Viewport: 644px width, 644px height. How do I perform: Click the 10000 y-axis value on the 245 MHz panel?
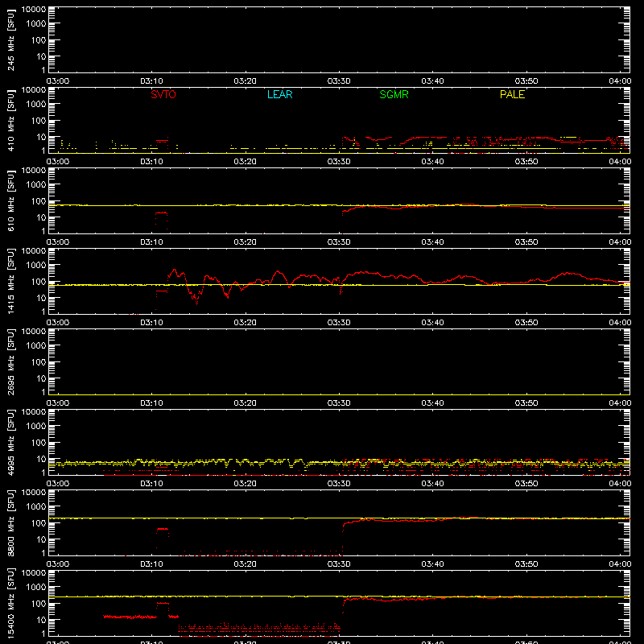click(x=34, y=10)
